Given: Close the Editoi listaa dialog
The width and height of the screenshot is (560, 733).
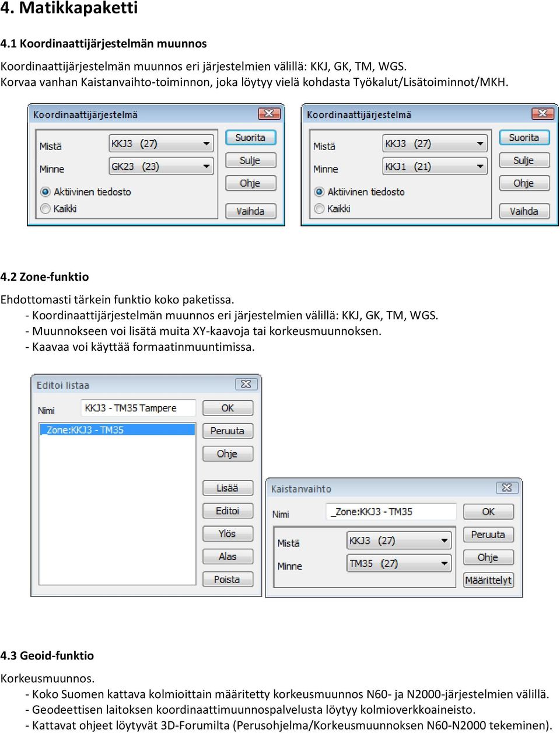Looking at the screenshot, I should tap(246, 384).
